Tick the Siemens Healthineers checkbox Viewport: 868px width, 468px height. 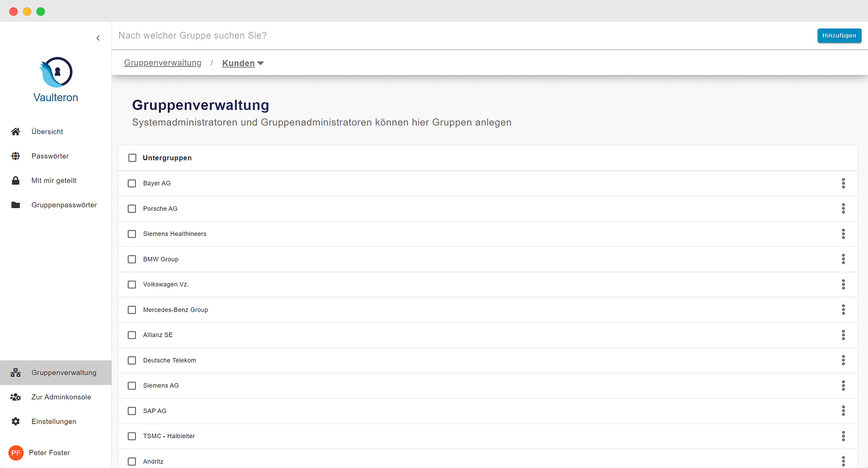coord(132,234)
